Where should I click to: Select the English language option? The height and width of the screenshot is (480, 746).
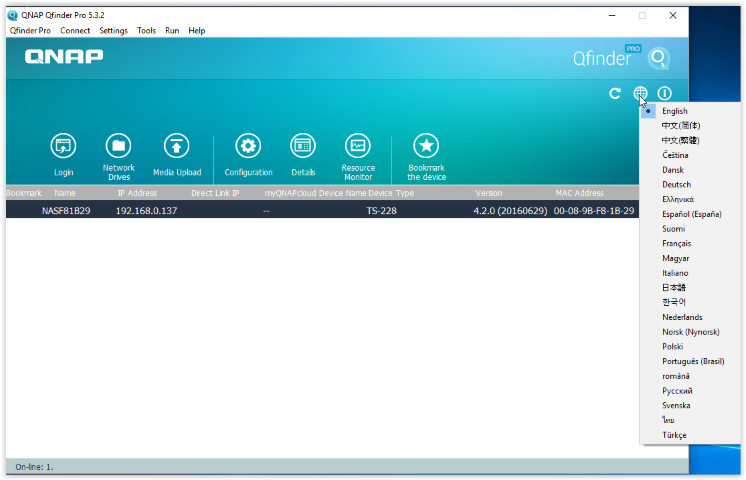(674, 111)
